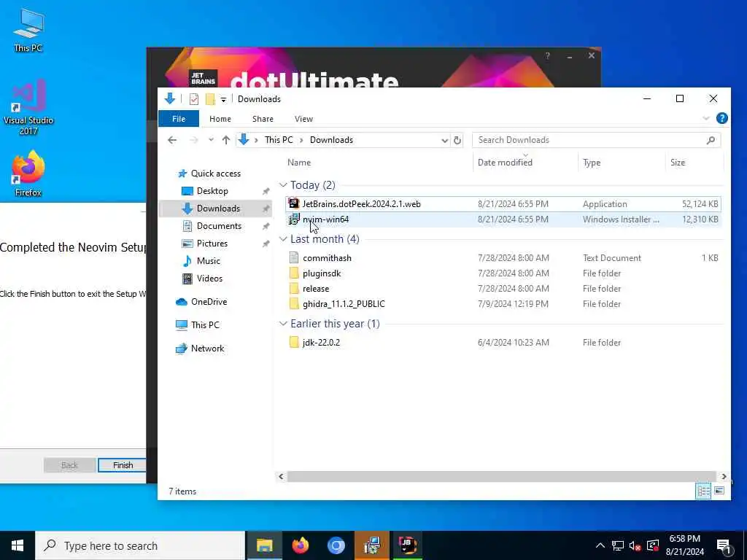The image size is (747, 560).
Task: Click the scroll right arrow of the file list
Action: point(724,476)
